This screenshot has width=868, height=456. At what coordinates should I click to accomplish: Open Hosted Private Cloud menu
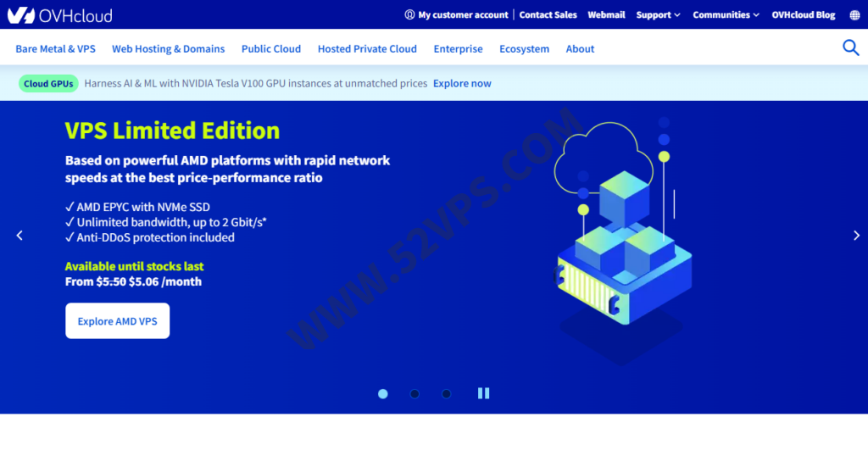coord(367,48)
